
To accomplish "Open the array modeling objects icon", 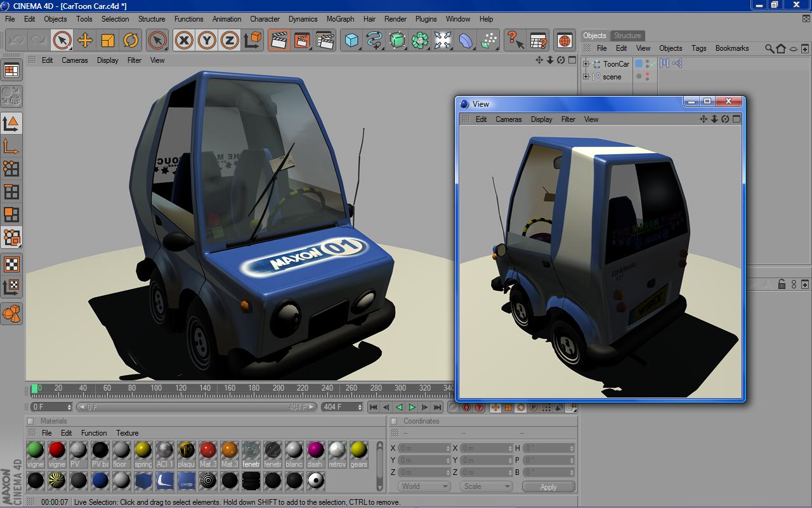I will tap(420, 41).
